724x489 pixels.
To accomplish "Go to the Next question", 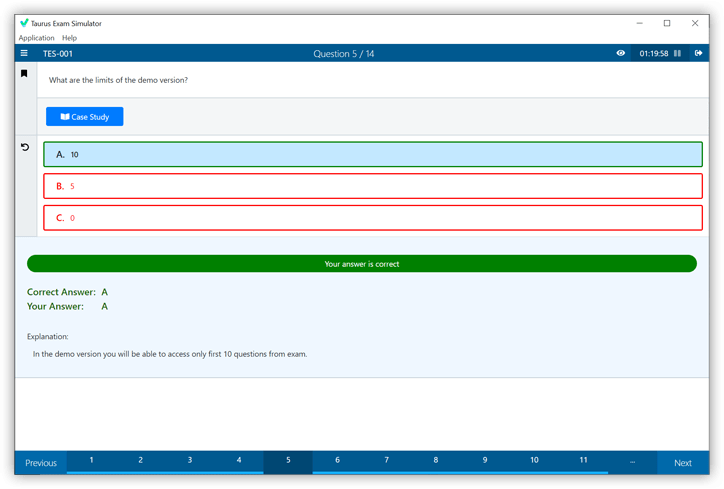I will click(683, 463).
